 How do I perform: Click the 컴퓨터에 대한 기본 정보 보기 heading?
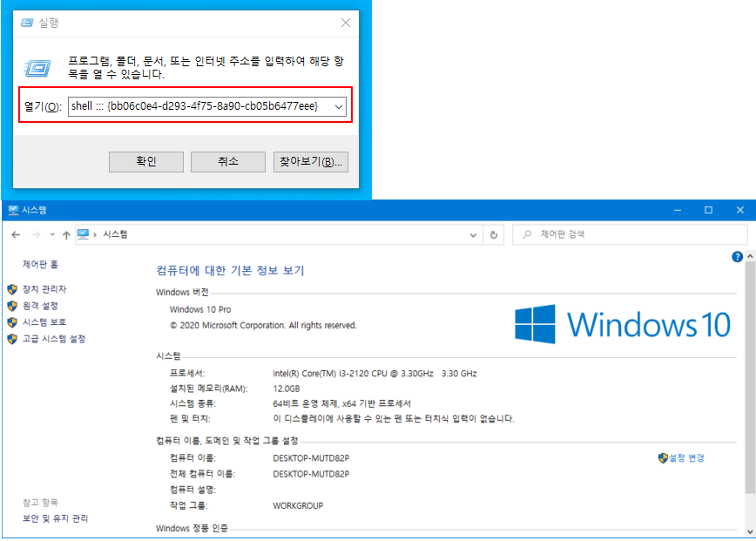pyautogui.click(x=230, y=270)
